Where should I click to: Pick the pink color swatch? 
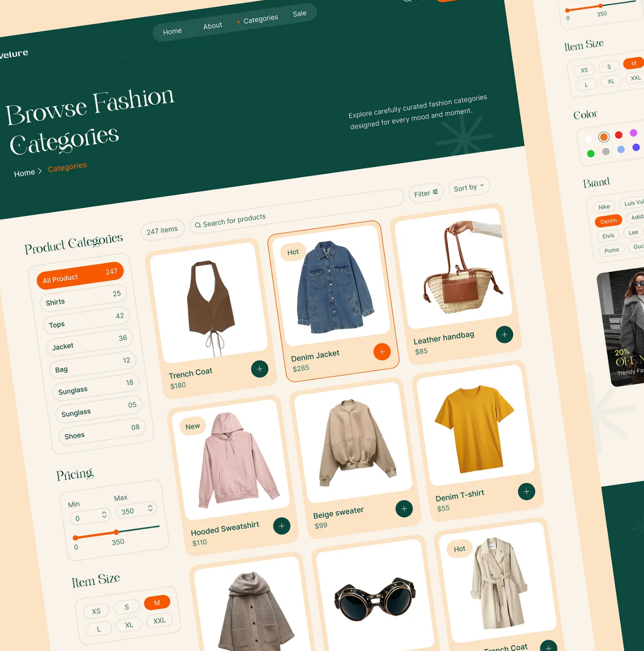[x=633, y=133]
